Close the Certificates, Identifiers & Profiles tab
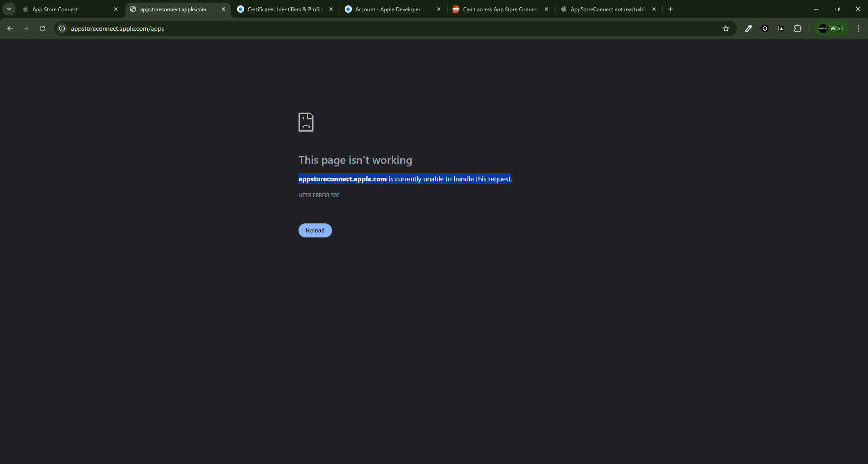This screenshot has height=464, width=868. coord(331,9)
